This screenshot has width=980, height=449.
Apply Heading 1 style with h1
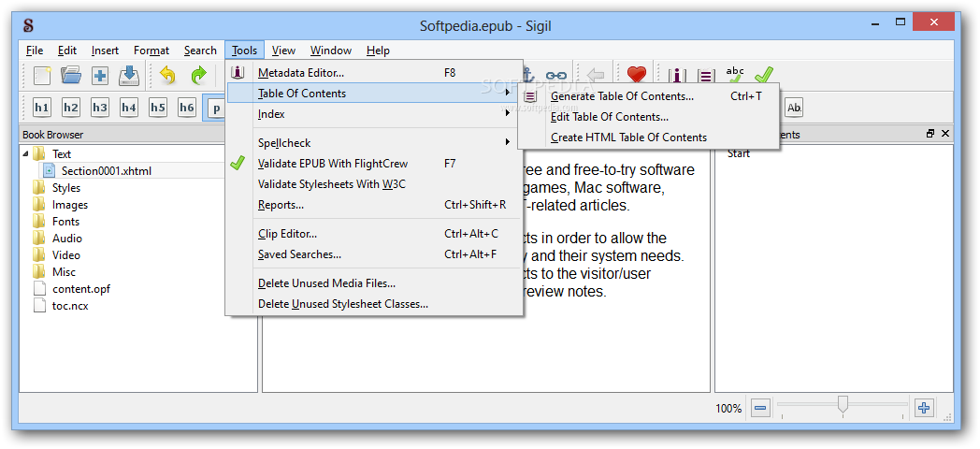click(42, 108)
